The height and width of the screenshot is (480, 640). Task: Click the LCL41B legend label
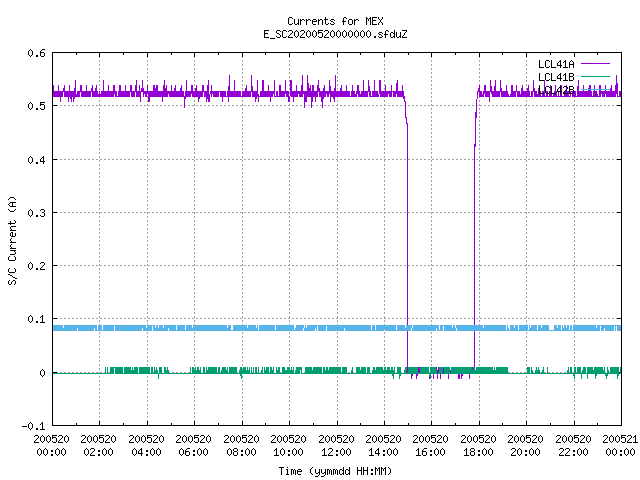tap(556, 77)
